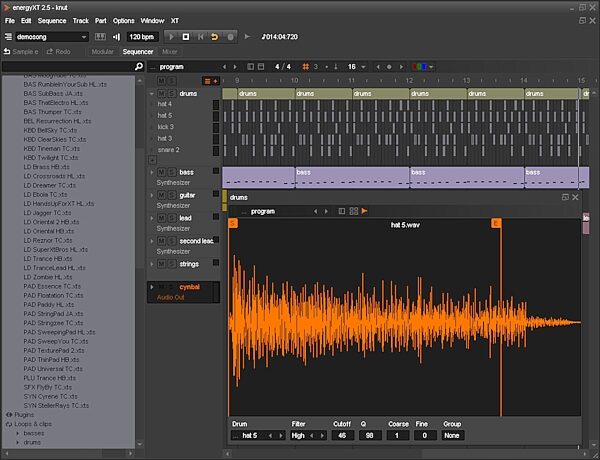Viewport: 600px width, 460px height.
Task: Expand the guitar track
Action: pos(152,195)
